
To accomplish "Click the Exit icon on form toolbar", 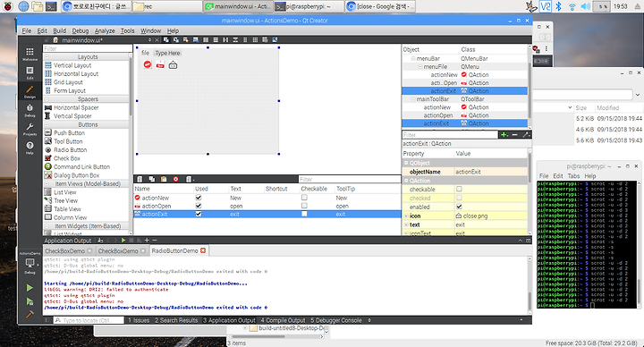I will [173, 64].
